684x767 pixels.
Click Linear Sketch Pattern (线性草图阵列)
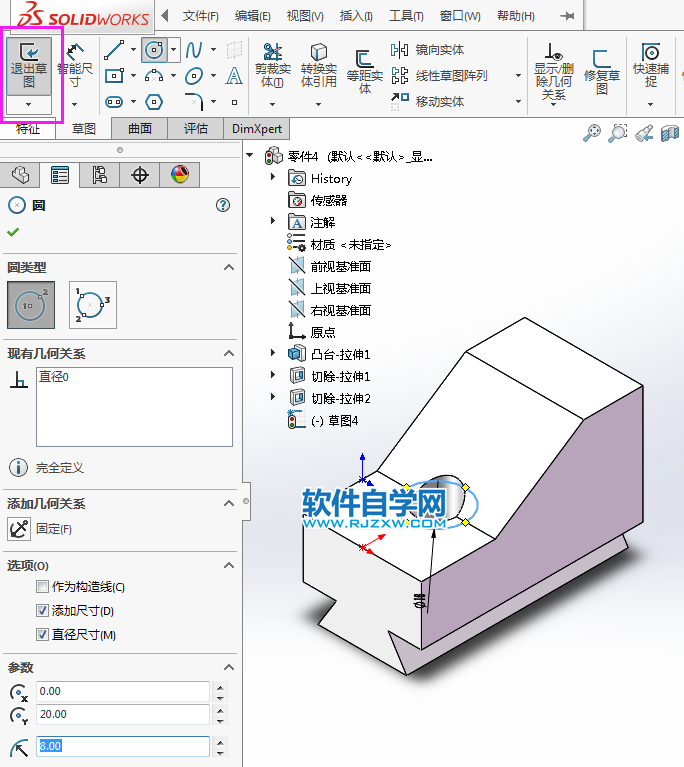click(439, 76)
